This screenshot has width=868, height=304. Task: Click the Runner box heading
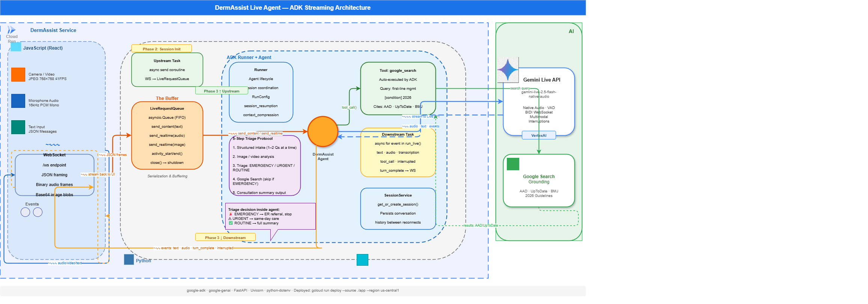(x=261, y=70)
